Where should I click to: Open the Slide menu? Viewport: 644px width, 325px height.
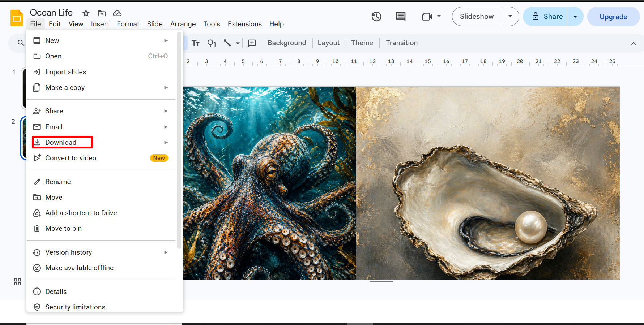(155, 24)
